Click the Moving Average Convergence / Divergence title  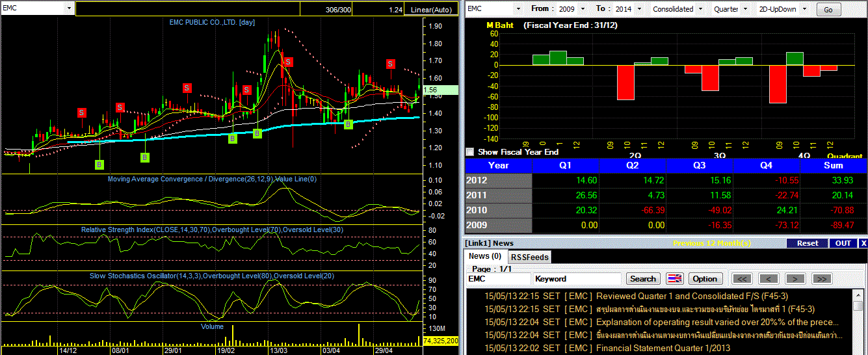tap(212, 179)
